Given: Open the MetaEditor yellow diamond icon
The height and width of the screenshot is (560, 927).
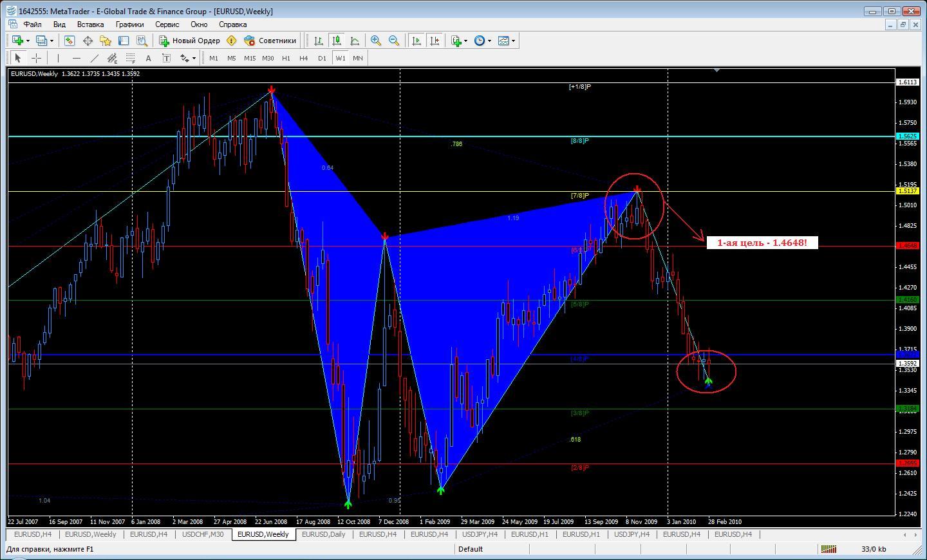Looking at the screenshot, I should [x=232, y=41].
